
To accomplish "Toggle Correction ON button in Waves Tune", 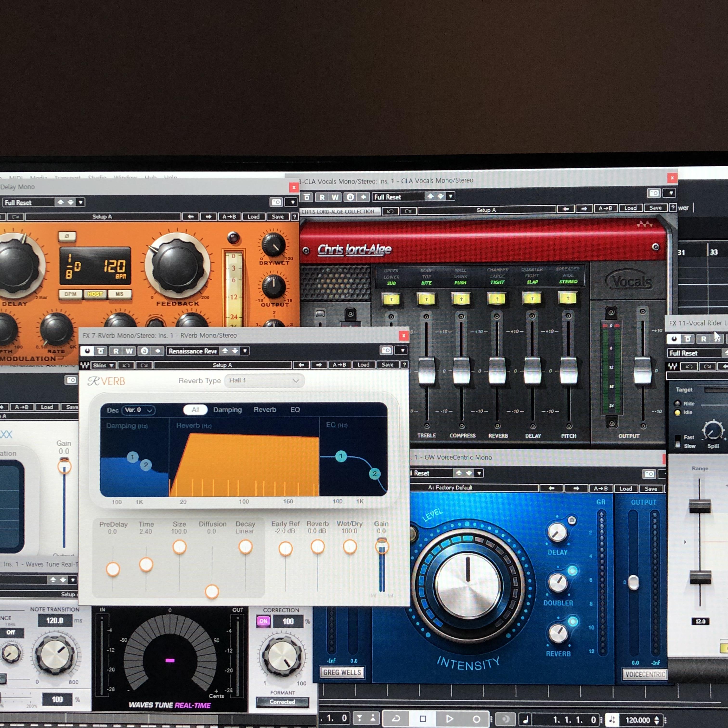I will [263, 621].
